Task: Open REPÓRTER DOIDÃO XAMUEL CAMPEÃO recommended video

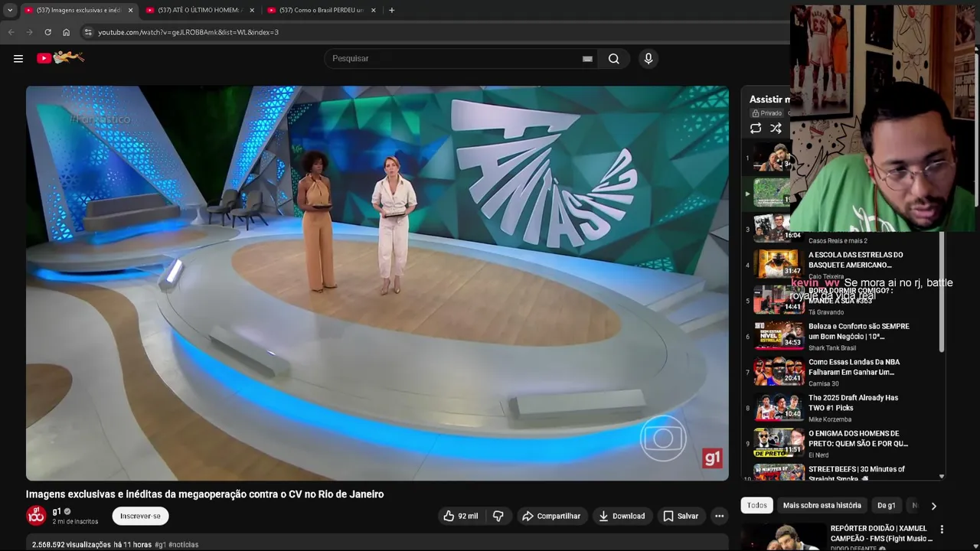Action: click(x=881, y=533)
